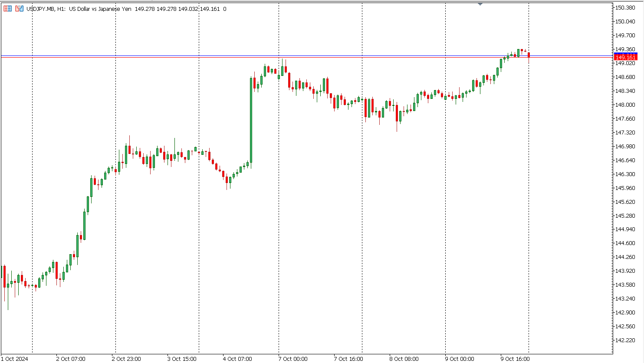Image resolution: width=644 pixels, height=363 pixels.
Task: Select the USDJPY.MB, H1 chart title text
Action: tap(46, 9)
